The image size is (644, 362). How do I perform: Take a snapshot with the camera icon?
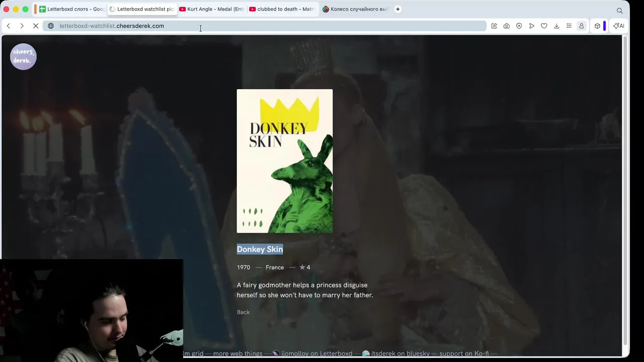coord(507,26)
